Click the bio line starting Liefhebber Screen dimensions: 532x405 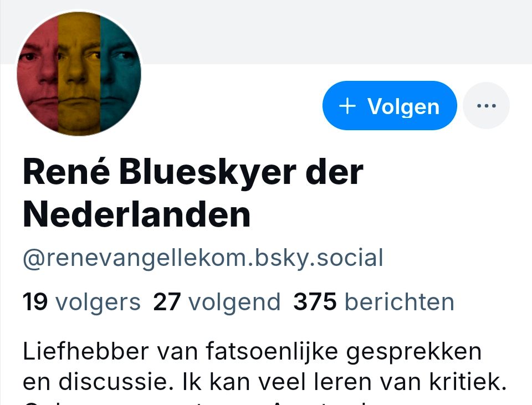(252, 351)
